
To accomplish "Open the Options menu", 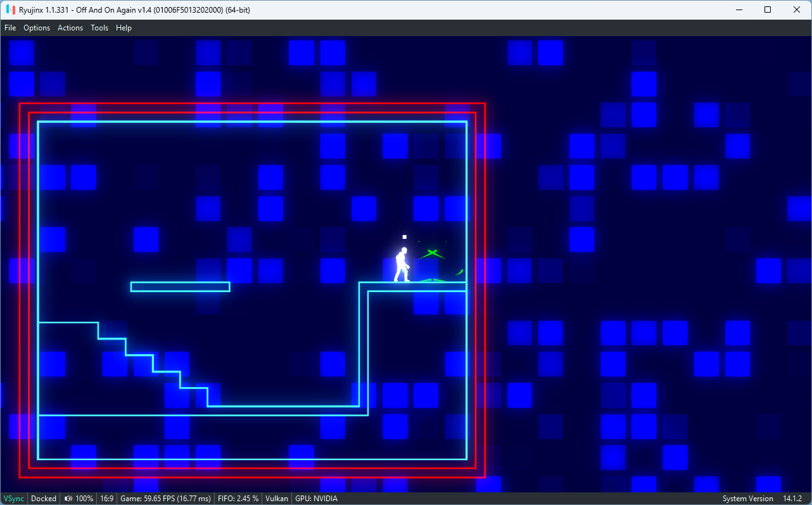I will point(37,28).
